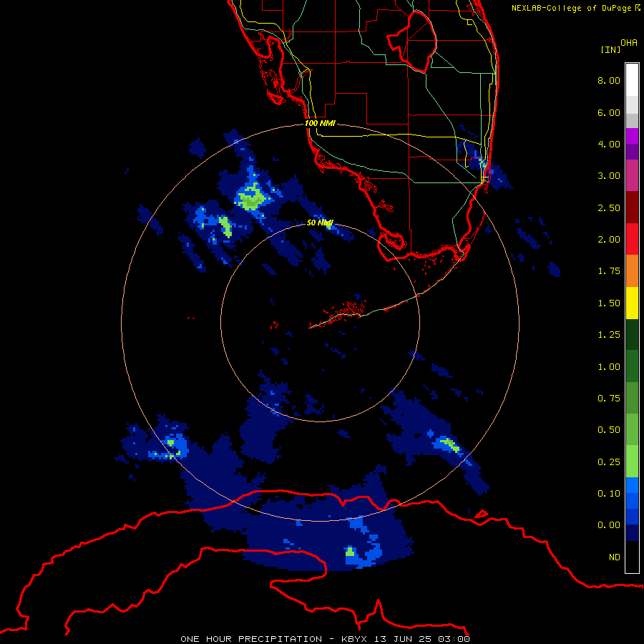Viewport: 644px width, 644px height.
Task: Select the navy 0.00 swatch
Action: tap(632, 533)
